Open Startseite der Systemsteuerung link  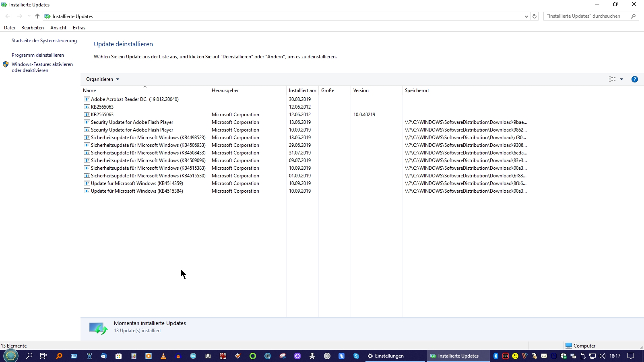[x=44, y=41]
